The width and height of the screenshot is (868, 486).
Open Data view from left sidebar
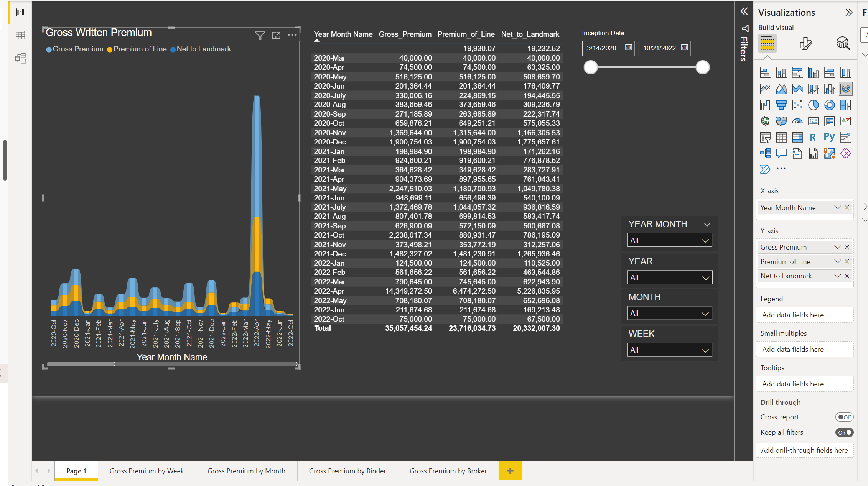click(20, 34)
